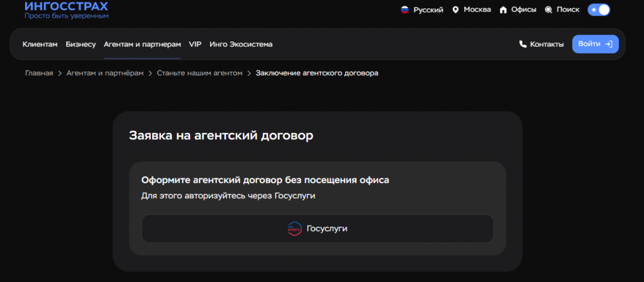Click the Москва location pin icon
This screenshot has height=282, width=644.
[x=455, y=9]
